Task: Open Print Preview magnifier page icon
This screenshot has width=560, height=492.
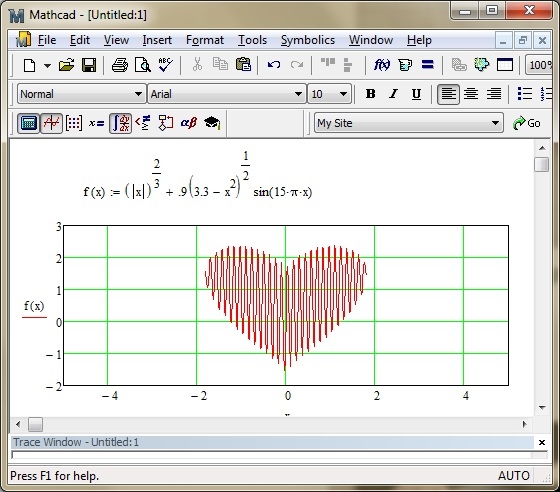Action: pyautogui.click(x=142, y=65)
